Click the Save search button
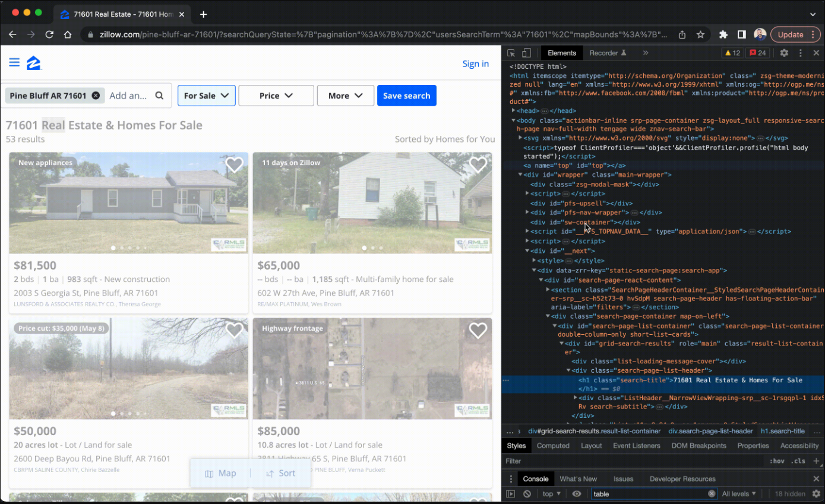The width and height of the screenshot is (825, 504). coord(406,96)
